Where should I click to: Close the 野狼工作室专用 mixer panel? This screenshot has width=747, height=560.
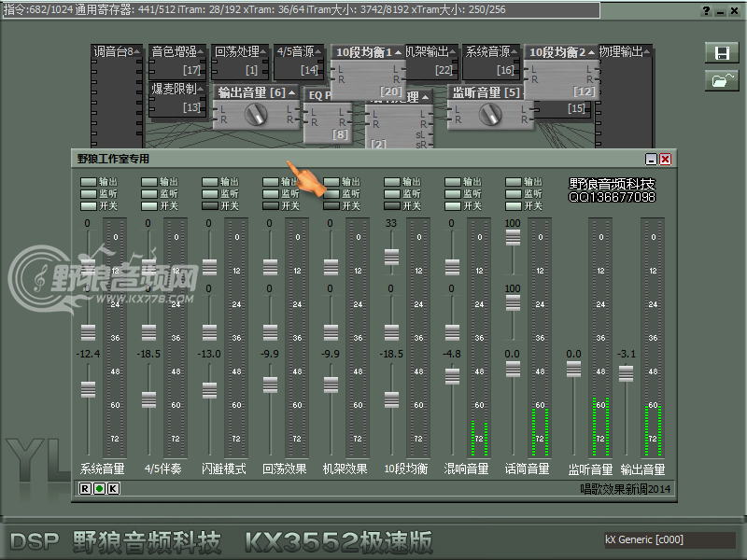[x=665, y=159]
